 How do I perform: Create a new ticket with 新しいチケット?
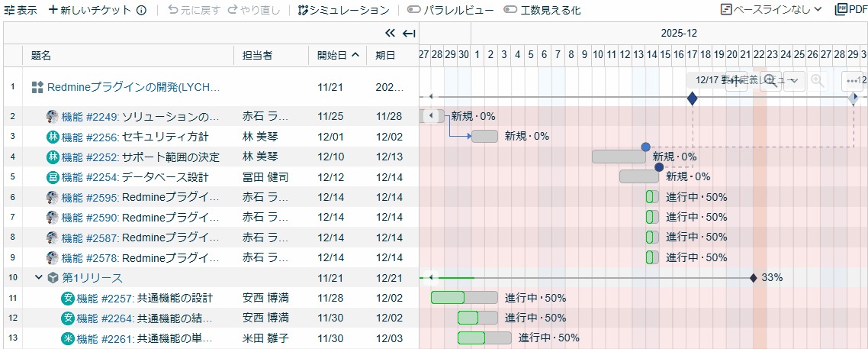(x=90, y=10)
